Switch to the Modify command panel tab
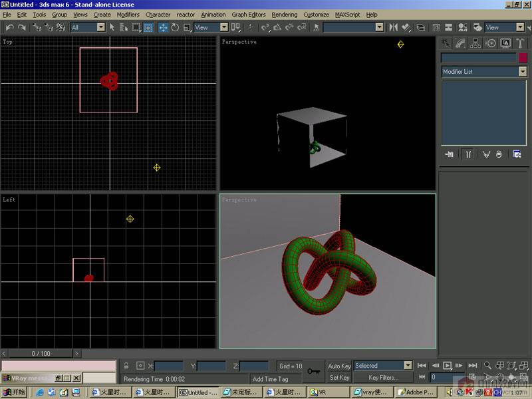This screenshot has height=399, width=532. pos(460,43)
